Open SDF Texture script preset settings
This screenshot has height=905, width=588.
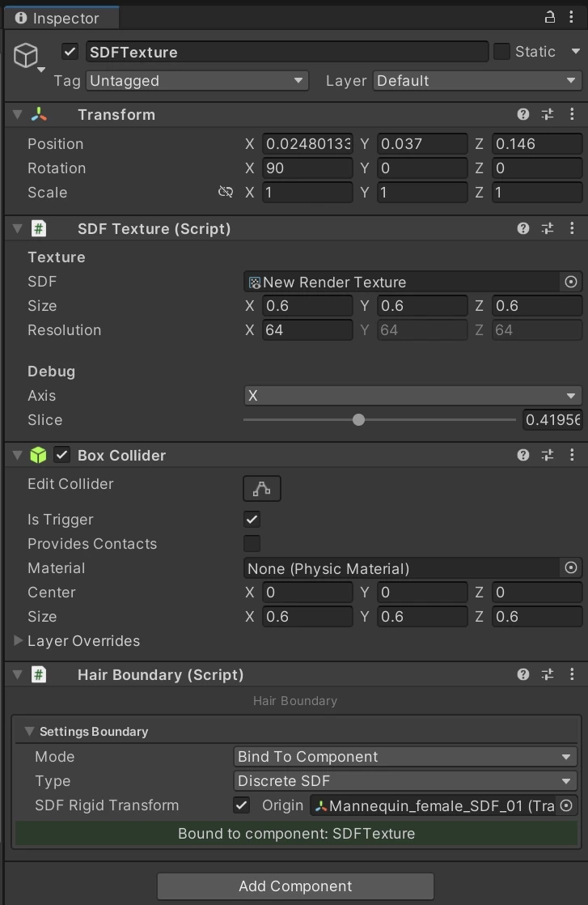tap(548, 229)
